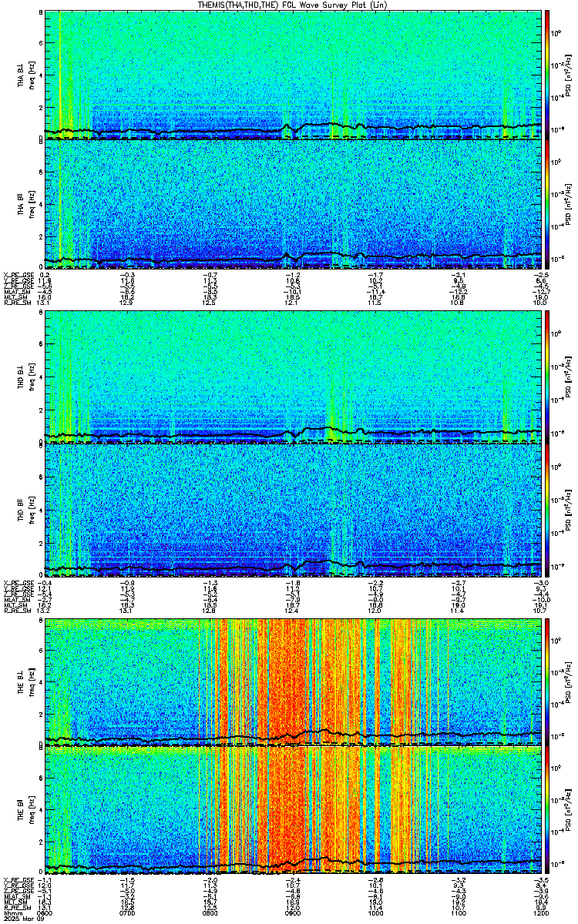The image size is (578, 924).
Task: Click the "THD B⊥ freq [Hz]" axis label
Action: point(25,377)
